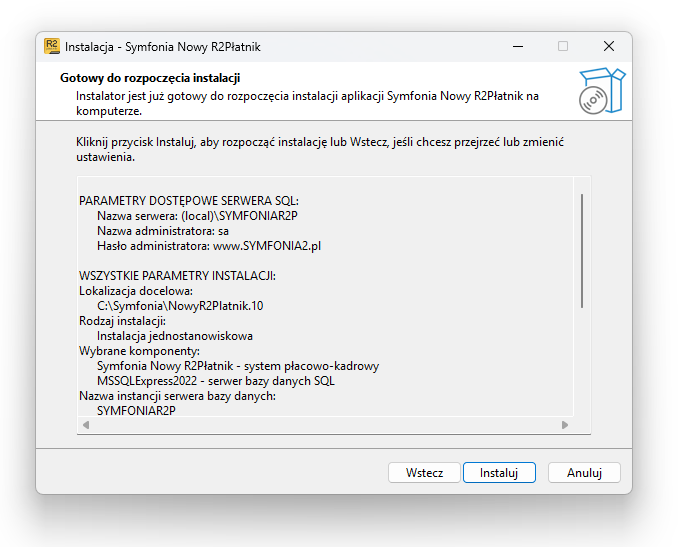Click 'Hasło administratora: www.SYMFONIA2.pl' line
678x547 pixels.
click(x=209, y=246)
